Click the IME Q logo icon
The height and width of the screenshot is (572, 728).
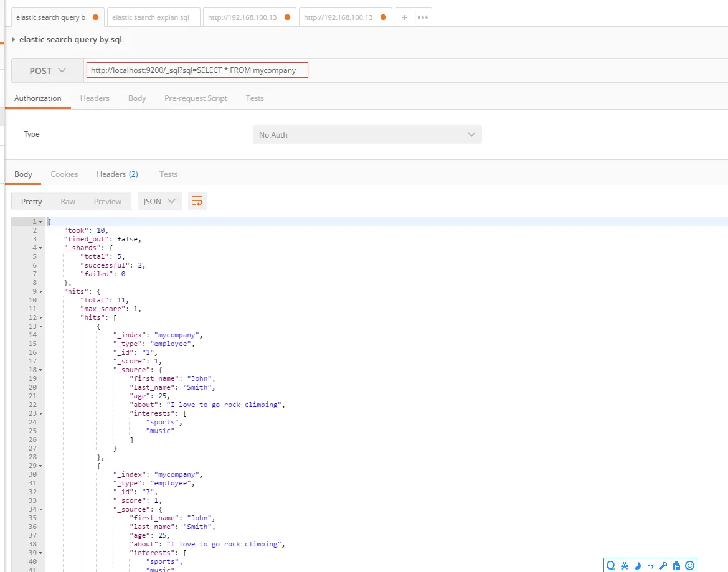pos(611,565)
